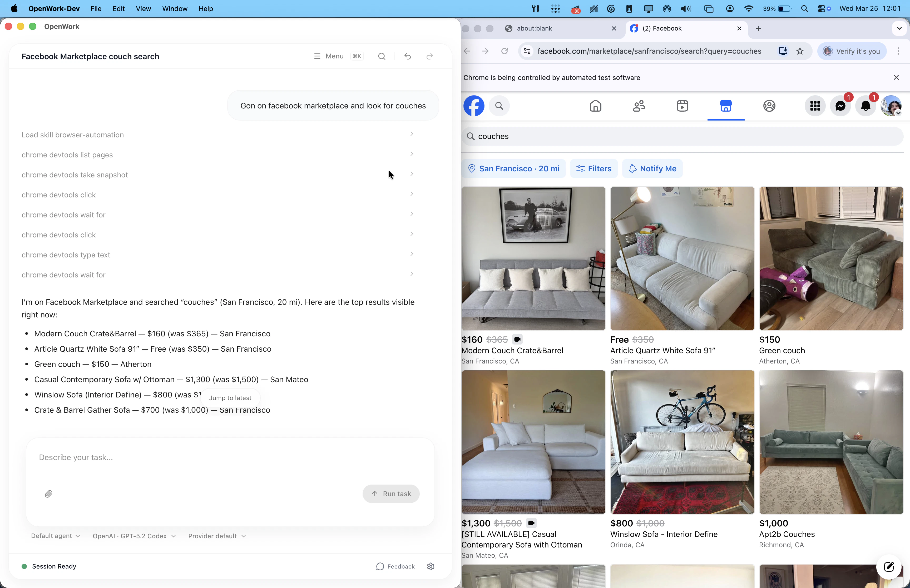Open the Window menu in menu bar
Image resolution: width=910 pixels, height=588 pixels.
click(175, 8)
